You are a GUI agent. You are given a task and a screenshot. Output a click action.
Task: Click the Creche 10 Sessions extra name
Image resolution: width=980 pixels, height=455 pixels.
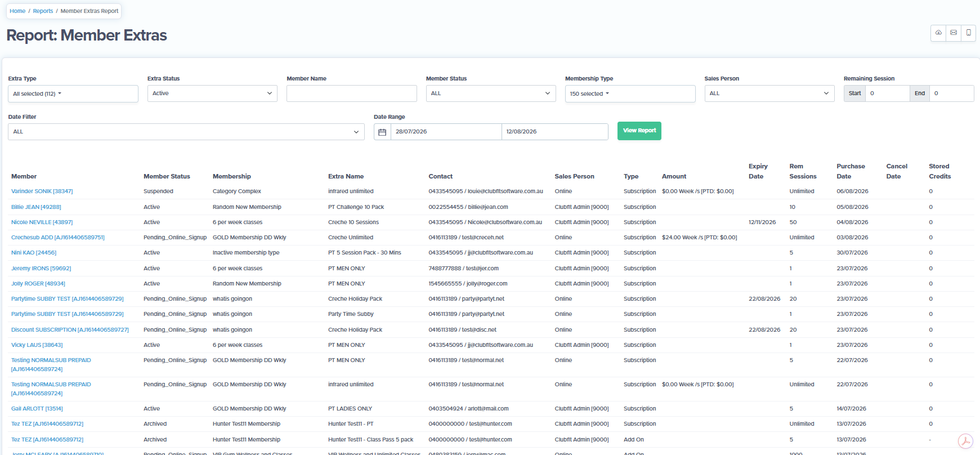[353, 222]
